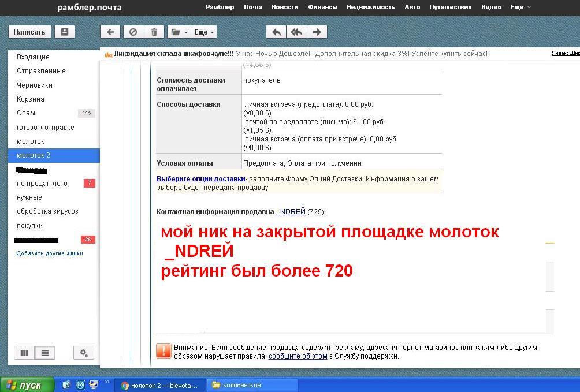Click the red 7 unread badge
Image resolution: width=580 pixels, height=392 pixels.
89,183
